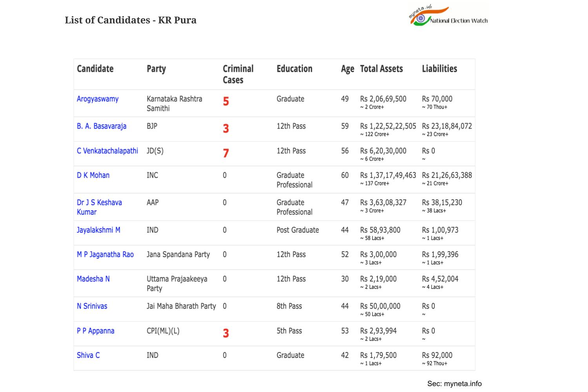The height and width of the screenshot is (392, 588).
Task: Select B. A. Basavaraja's criminal cases count 3
Action: click(226, 129)
